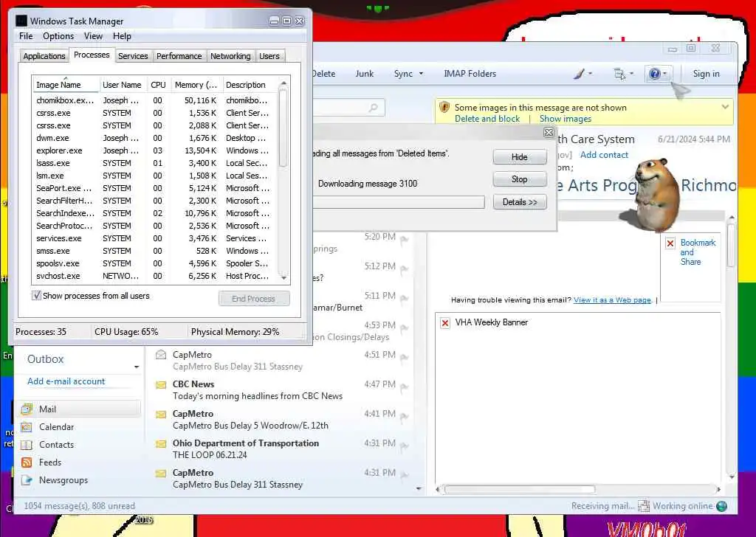Screen dimensions: 756x537
Task: Open the File menu in Task Manager
Action: (26, 36)
